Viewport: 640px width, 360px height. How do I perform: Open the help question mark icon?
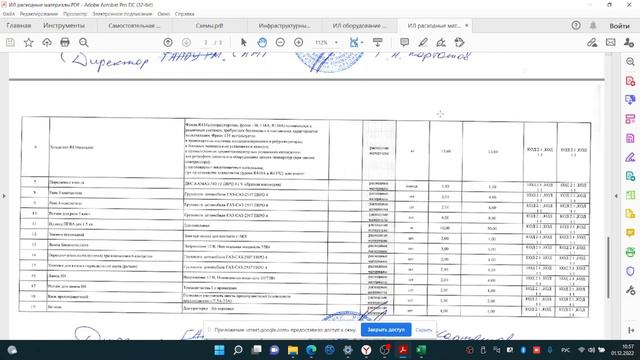[576, 25]
